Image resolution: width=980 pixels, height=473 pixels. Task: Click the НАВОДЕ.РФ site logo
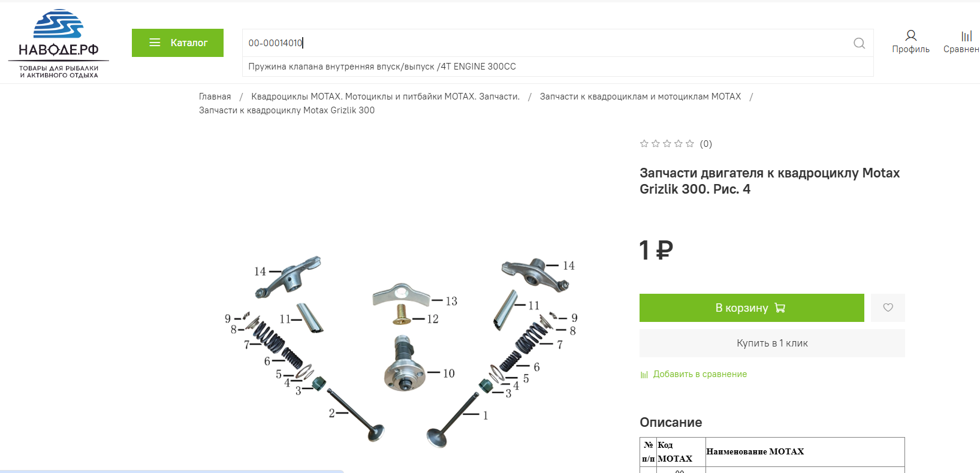[59, 43]
